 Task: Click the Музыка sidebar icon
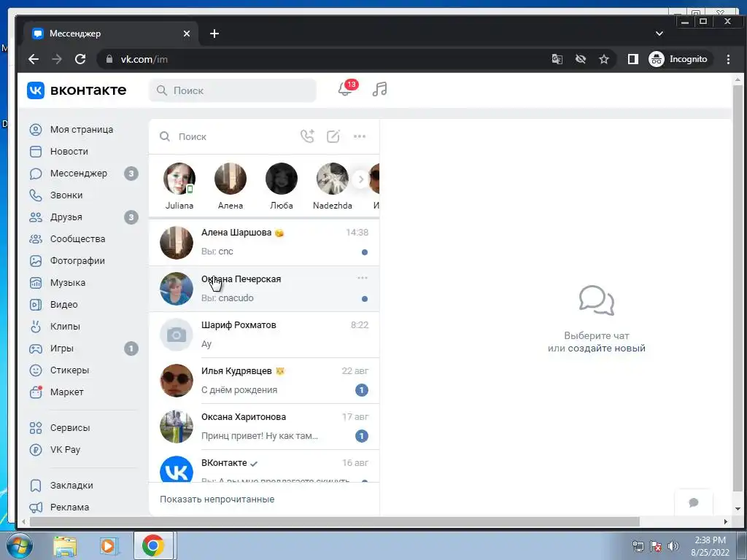point(36,283)
